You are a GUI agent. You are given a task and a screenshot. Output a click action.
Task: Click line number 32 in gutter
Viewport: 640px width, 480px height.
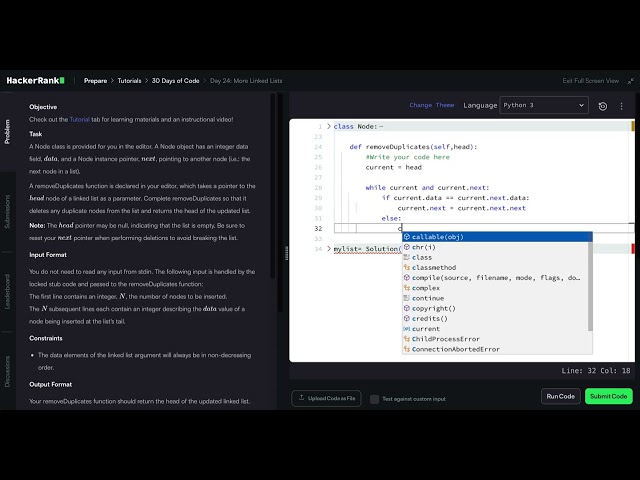click(x=318, y=229)
